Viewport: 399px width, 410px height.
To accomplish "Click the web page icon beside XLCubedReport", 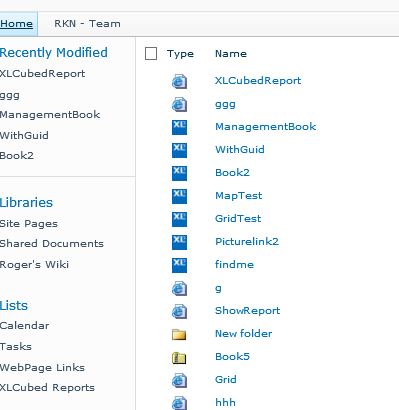I will (179, 81).
